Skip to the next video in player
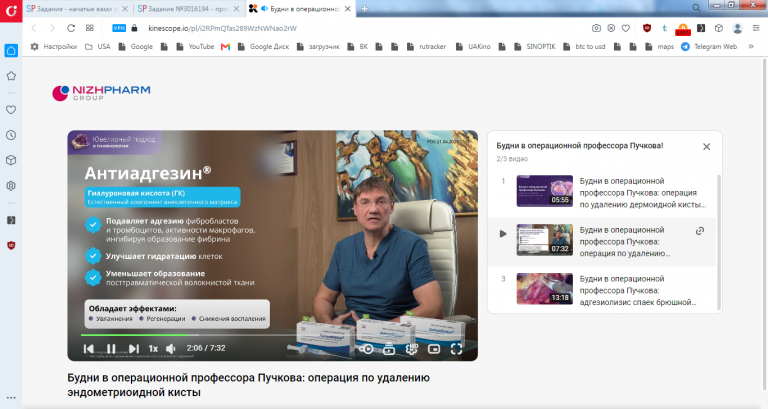The width and height of the screenshot is (768, 409). point(134,349)
